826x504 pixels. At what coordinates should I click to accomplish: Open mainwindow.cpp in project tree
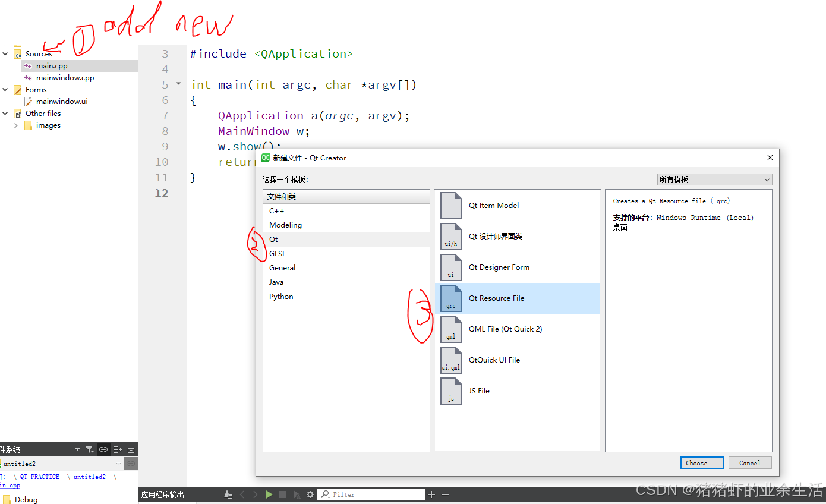[65, 78]
